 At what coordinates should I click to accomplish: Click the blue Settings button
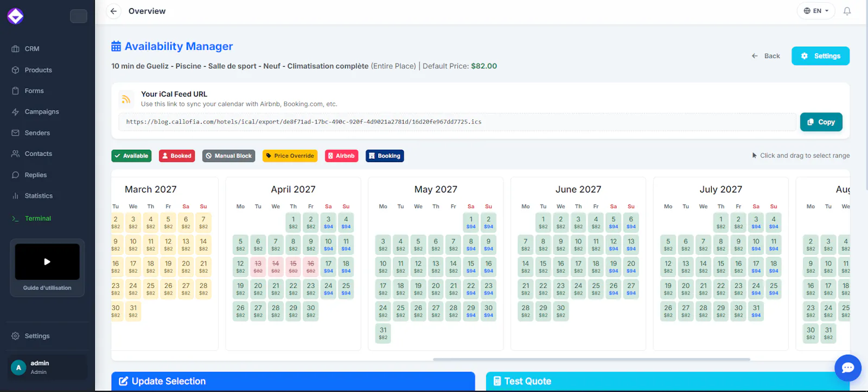point(820,56)
